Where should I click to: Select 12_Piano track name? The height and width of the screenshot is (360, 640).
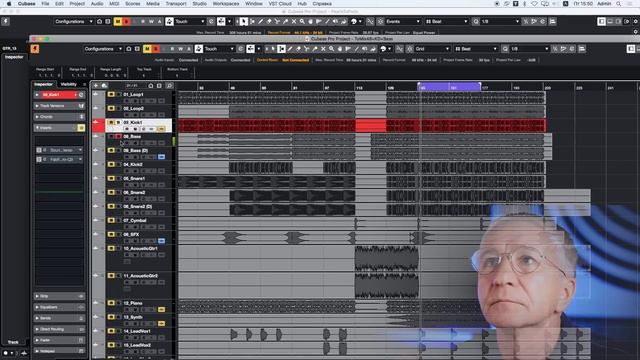click(133, 303)
